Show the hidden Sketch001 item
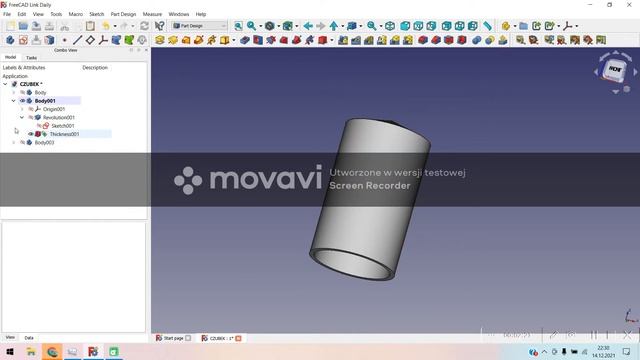The height and width of the screenshot is (360, 640). (x=39, y=126)
